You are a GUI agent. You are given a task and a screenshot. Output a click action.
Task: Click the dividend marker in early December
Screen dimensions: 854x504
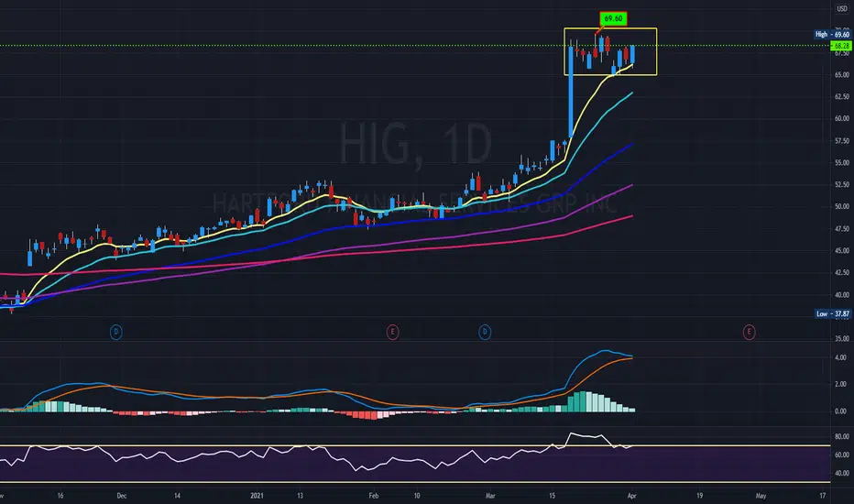coord(116,332)
